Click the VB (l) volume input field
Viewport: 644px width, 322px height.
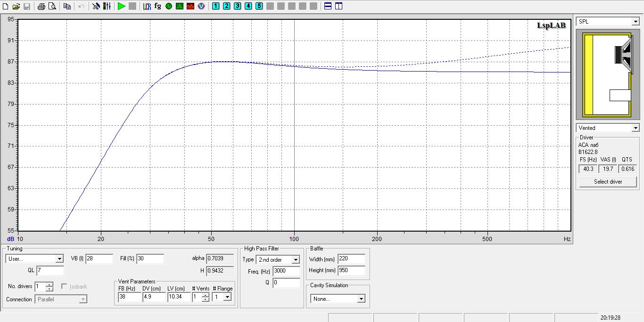(x=99, y=259)
